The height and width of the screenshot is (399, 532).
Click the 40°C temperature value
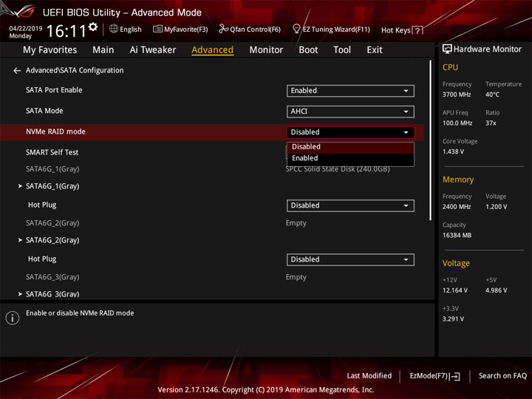(x=492, y=95)
